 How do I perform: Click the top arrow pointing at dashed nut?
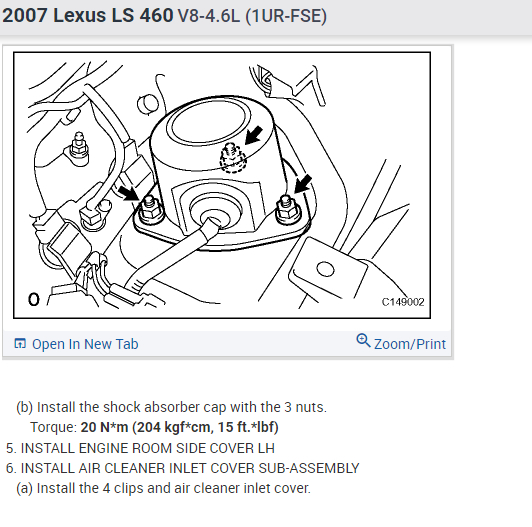click(x=254, y=135)
